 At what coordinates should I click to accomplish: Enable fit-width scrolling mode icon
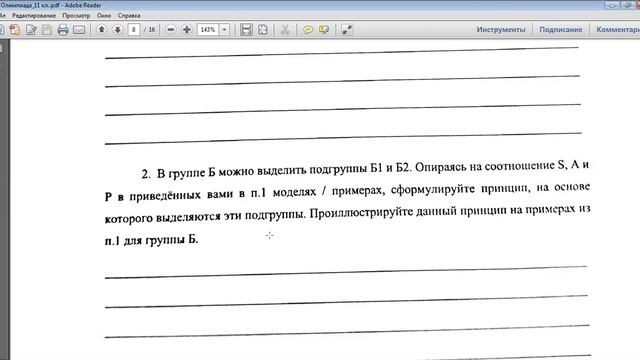pos(246,29)
